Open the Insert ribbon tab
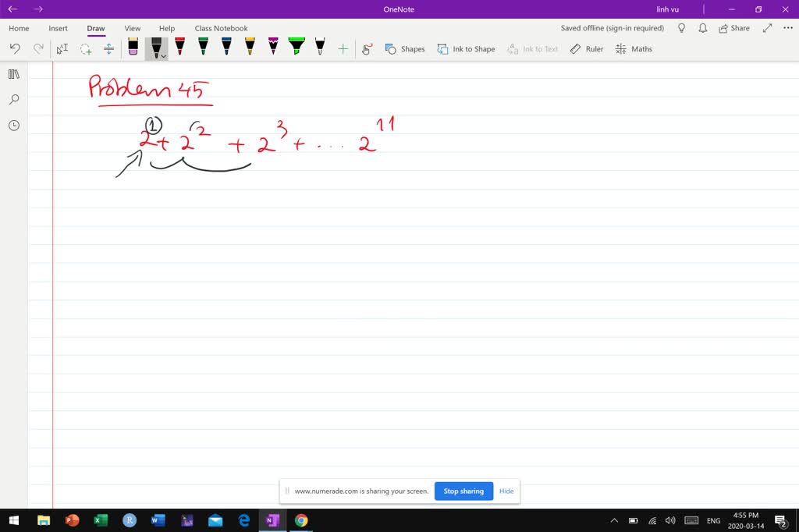 point(58,28)
